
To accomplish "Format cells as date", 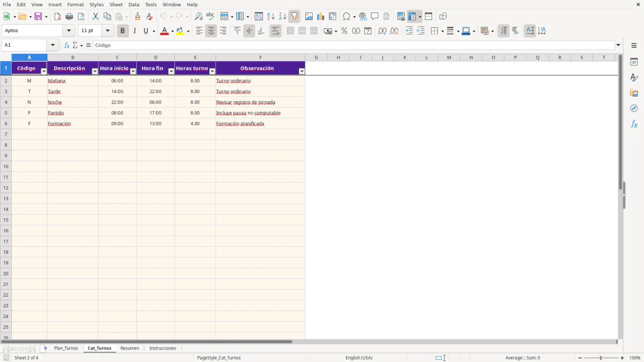I will (368, 31).
